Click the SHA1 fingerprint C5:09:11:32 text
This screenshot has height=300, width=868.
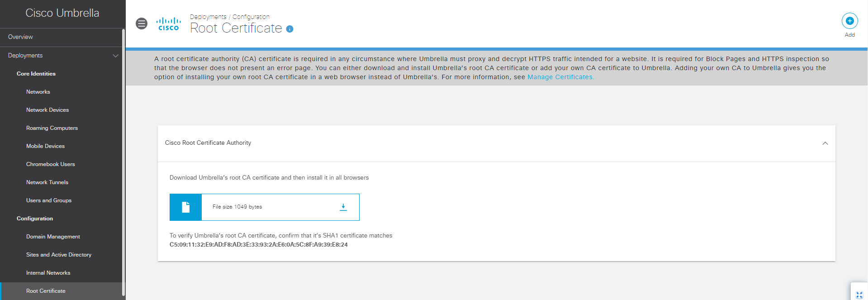click(259, 245)
